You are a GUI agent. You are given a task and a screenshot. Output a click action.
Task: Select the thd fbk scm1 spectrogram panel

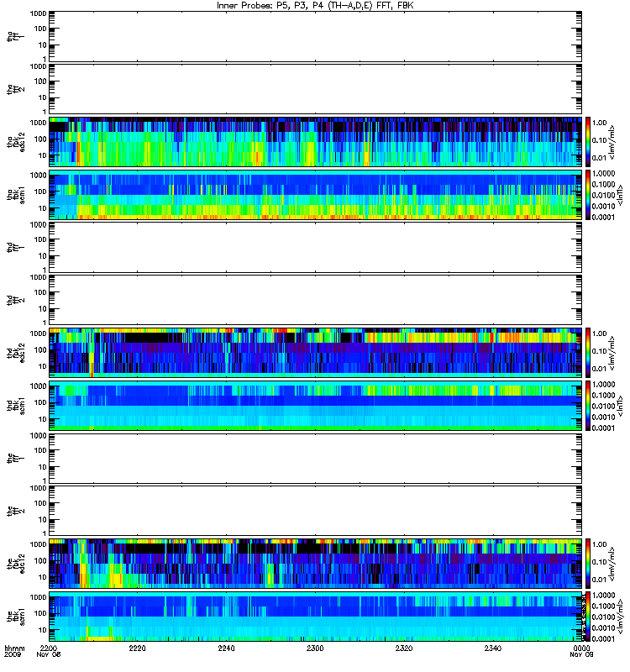point(316,406)
